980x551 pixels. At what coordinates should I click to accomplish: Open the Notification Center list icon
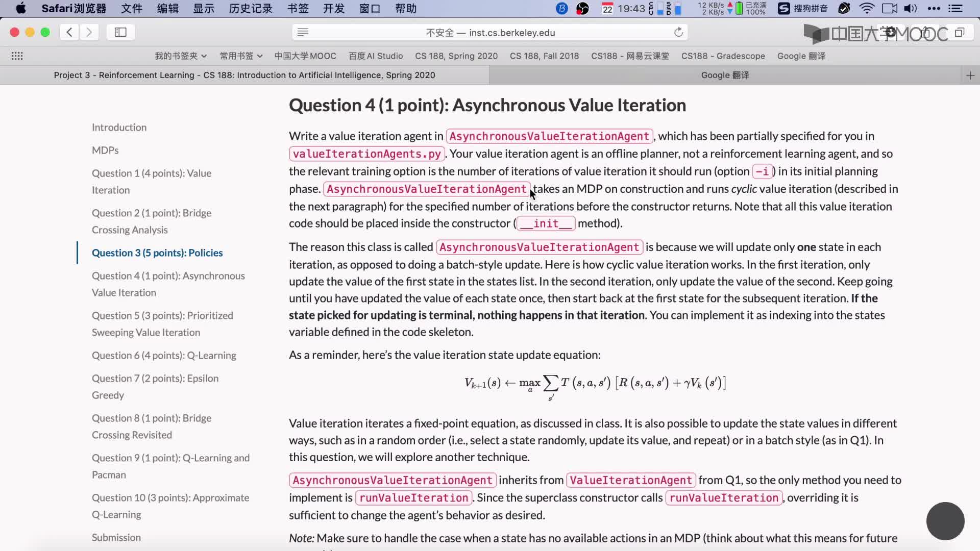(x=955, y=8)
